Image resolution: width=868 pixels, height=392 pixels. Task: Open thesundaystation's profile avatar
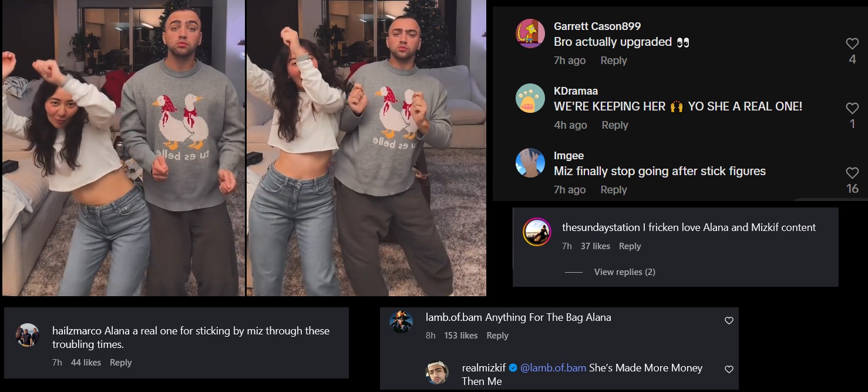[x=537, y=232]
